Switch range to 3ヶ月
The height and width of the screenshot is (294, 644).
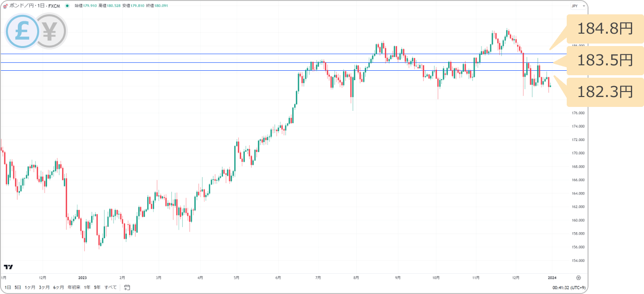pyautogui.click(x=45, y=287)
